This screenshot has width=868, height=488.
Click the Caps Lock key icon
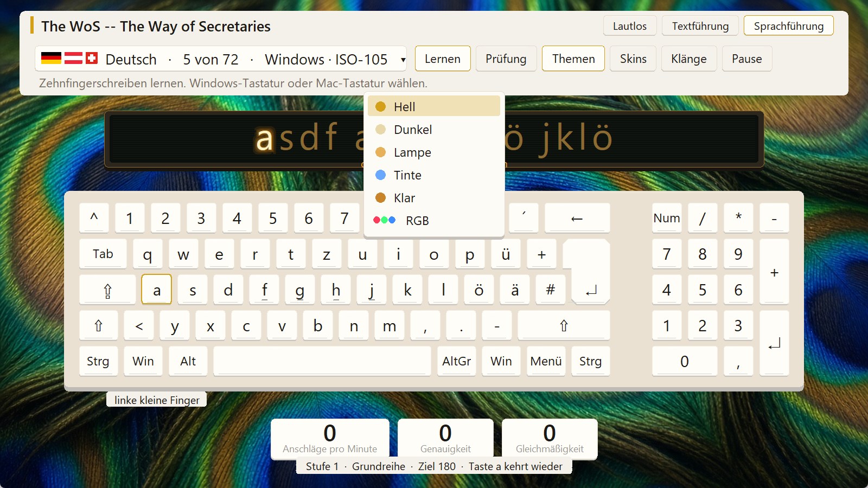107,290
